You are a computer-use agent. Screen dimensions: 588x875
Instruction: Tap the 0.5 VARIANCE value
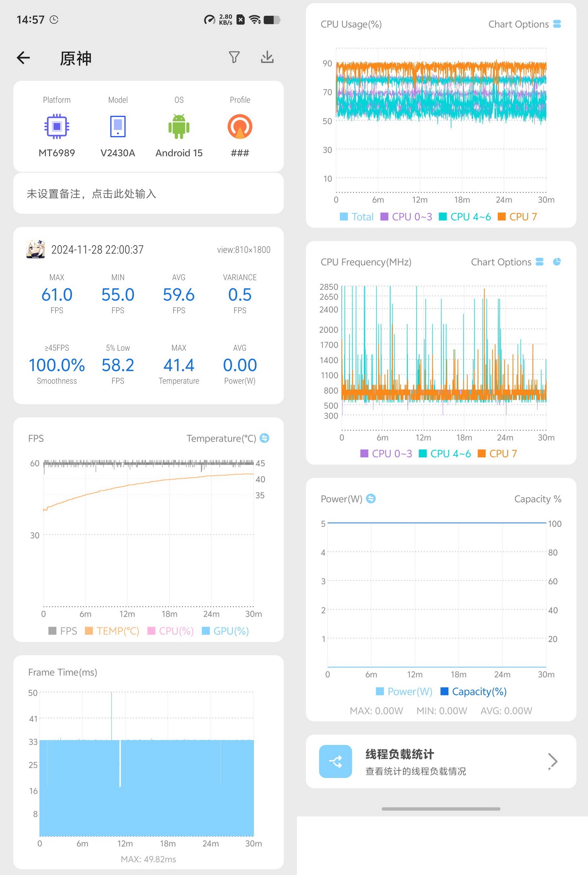(240, 295)
